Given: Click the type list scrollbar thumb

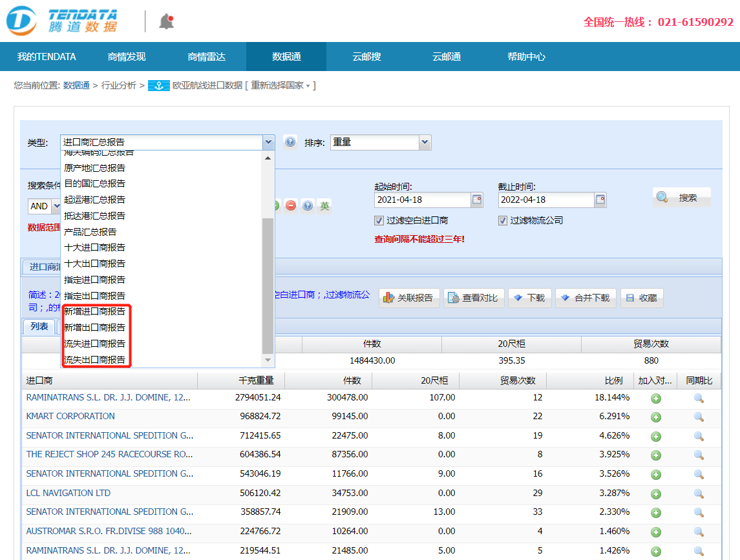Looking at the screenshot, I should [x=268, y=286].
